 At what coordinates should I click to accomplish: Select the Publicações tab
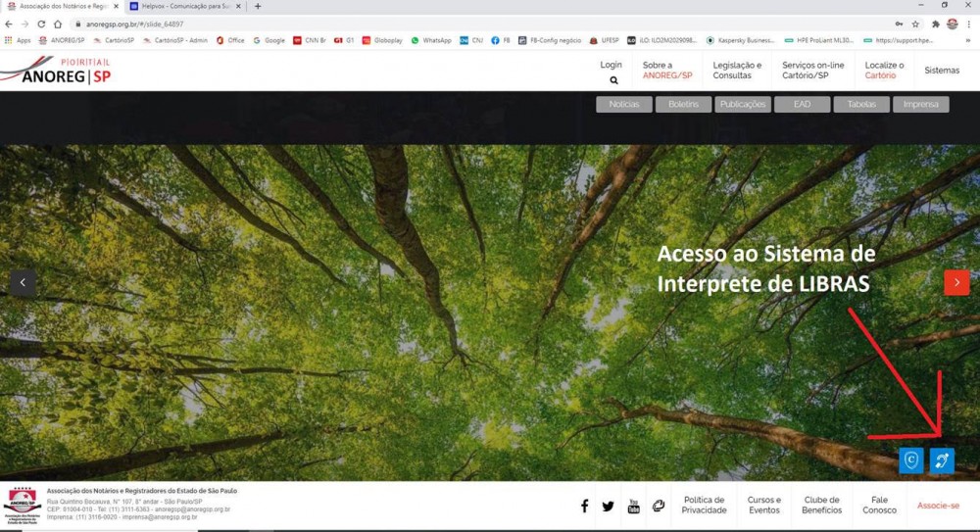coord(743,104)
